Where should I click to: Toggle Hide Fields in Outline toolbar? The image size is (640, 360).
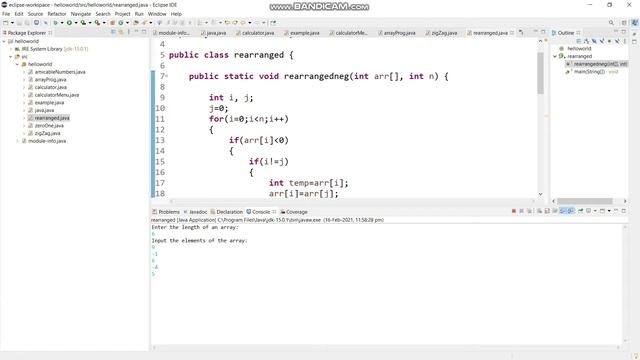(594, 41)
